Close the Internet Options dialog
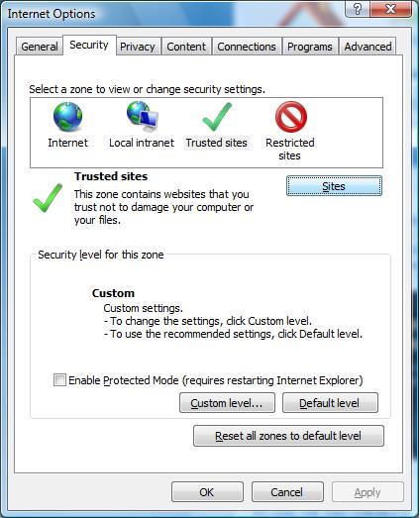The image size is (420, 518). (x=390, y=9)
